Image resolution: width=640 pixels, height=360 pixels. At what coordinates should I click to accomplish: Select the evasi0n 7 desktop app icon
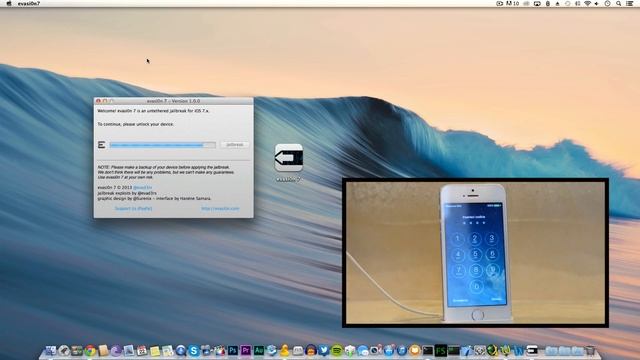pyautogui.click(x=289, y=158)
